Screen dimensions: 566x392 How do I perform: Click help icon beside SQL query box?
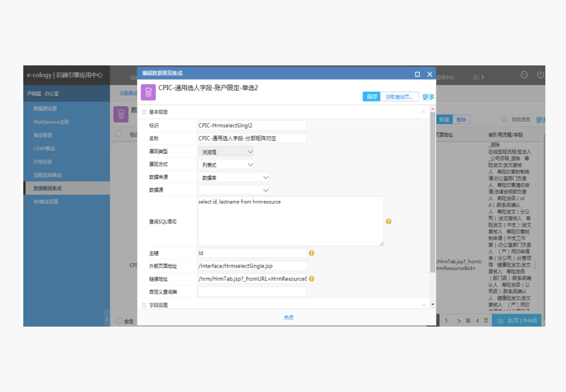coord(388,221)
